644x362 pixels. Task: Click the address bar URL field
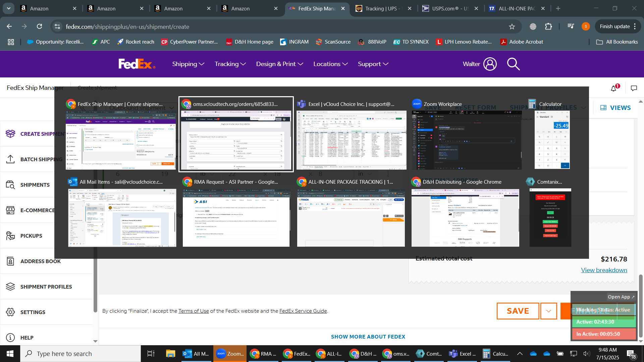[282, 26]
